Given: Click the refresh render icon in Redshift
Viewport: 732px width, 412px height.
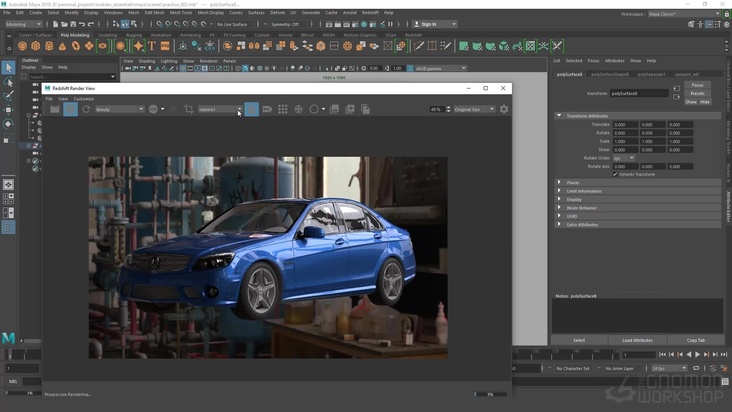Looking at the screenshot, I should [86, 109].
